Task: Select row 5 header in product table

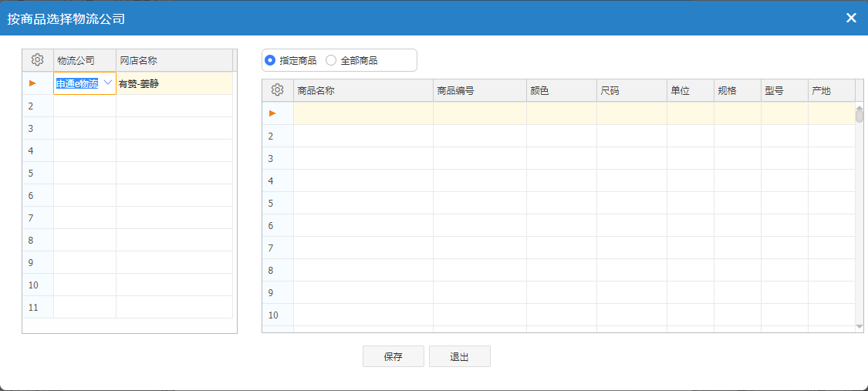Action: (x=272, y=204)
